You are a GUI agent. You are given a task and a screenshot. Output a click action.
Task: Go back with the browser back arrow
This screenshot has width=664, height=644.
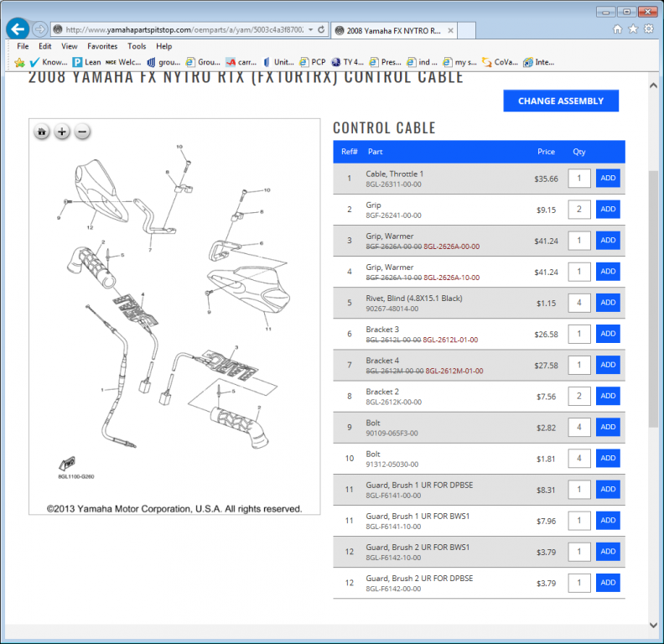[x=18, y=29]
